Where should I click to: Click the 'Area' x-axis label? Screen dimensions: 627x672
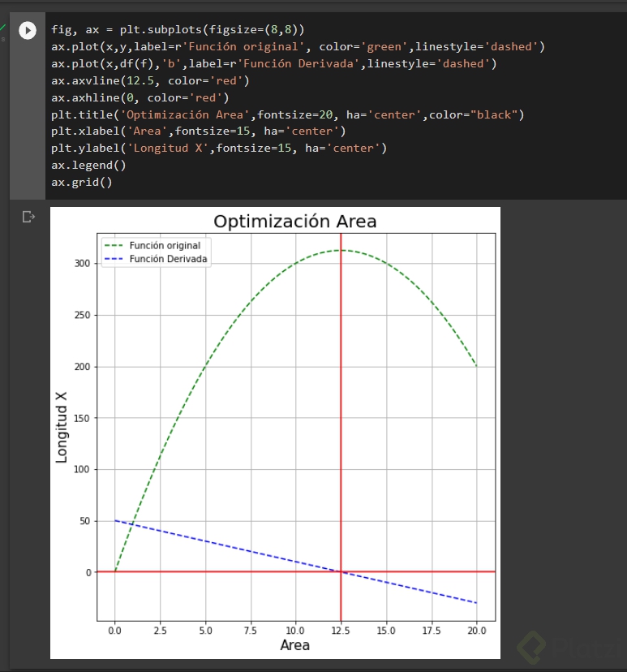[x=295, y=645]
